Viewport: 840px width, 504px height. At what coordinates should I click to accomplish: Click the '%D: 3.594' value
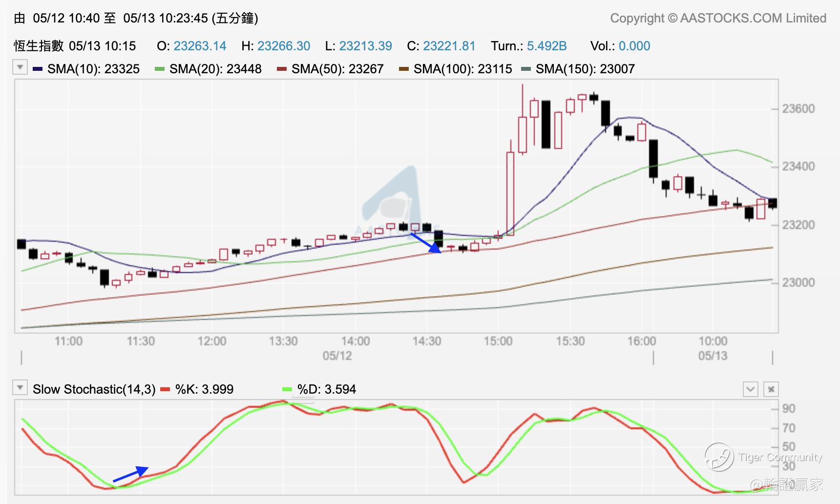click(x=327, y=389)
